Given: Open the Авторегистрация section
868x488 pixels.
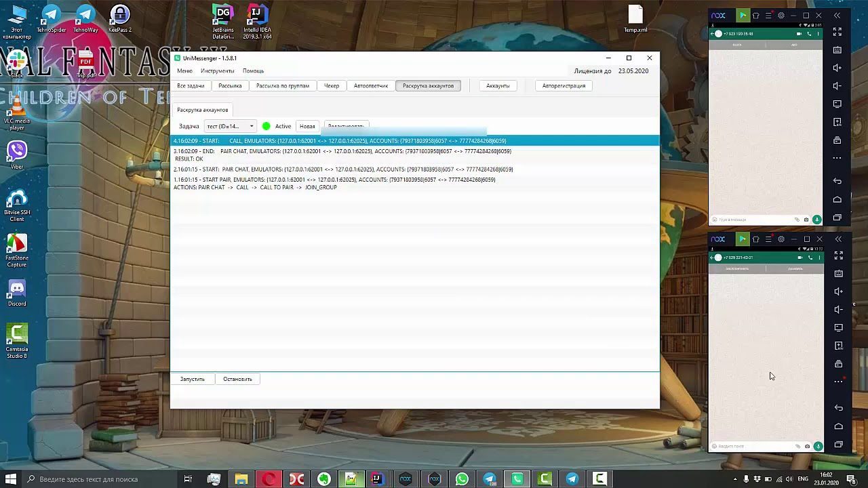Looking at the screenshot, I should [x=564, y=85].
